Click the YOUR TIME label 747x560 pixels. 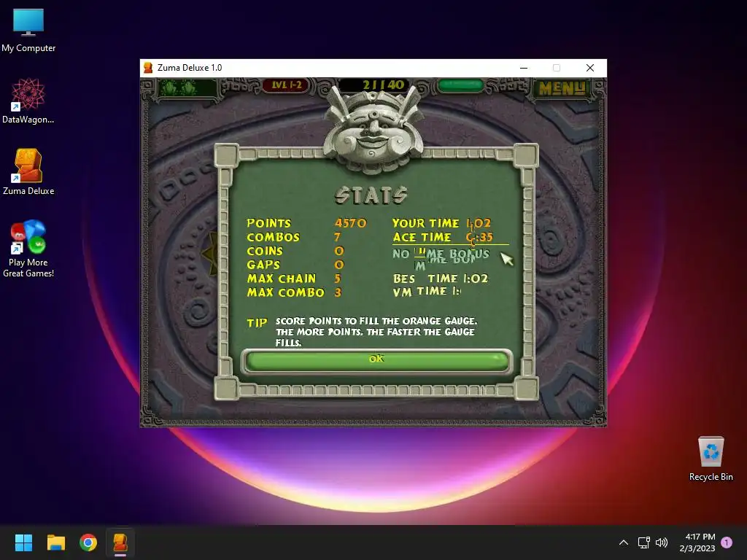425,223
